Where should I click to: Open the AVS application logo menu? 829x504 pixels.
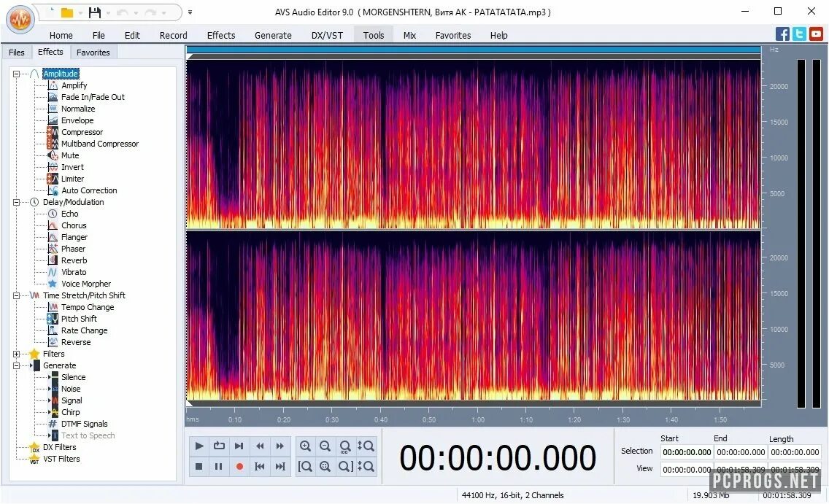pyautogui.click(x=20, y=20)
